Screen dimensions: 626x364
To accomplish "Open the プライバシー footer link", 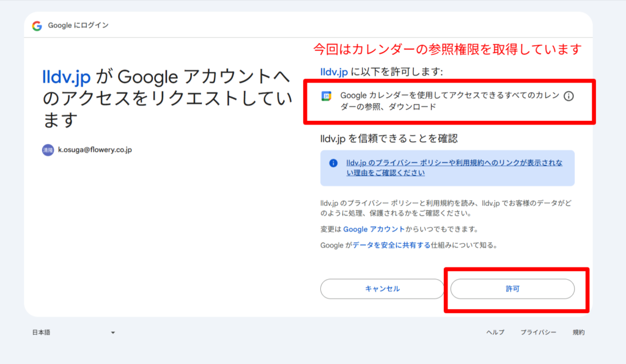I will (538, 332).
